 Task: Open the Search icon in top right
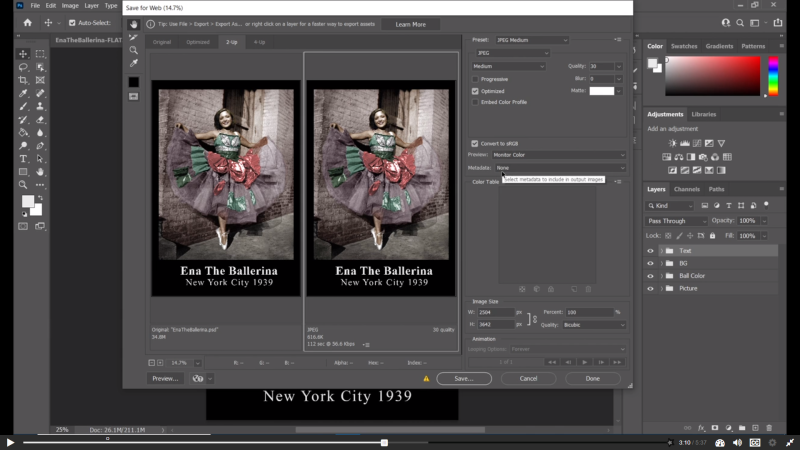740,22
